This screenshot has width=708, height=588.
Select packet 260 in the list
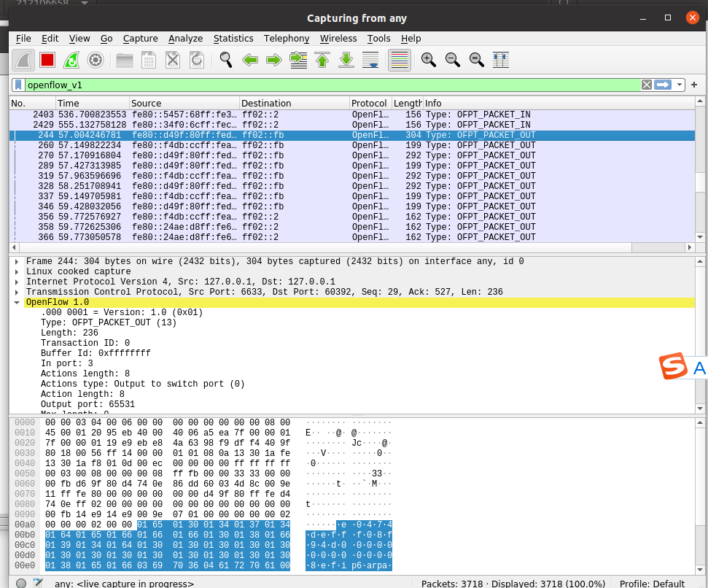(x=352, y=145)
